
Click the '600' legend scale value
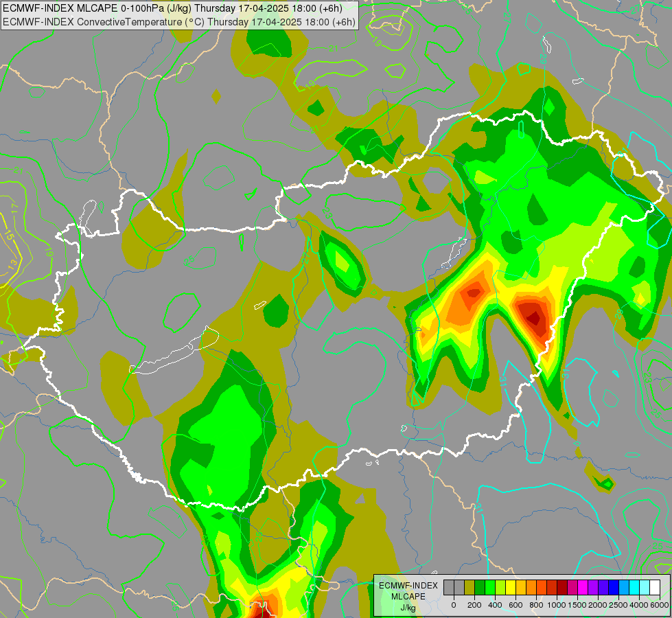pyautogui.click(x=515, y=605)
